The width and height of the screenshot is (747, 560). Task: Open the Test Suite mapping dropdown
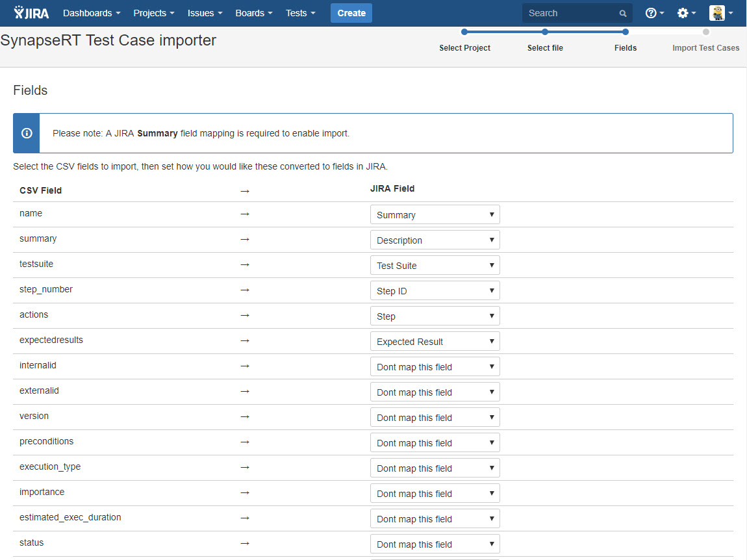[x=435, y=266]
